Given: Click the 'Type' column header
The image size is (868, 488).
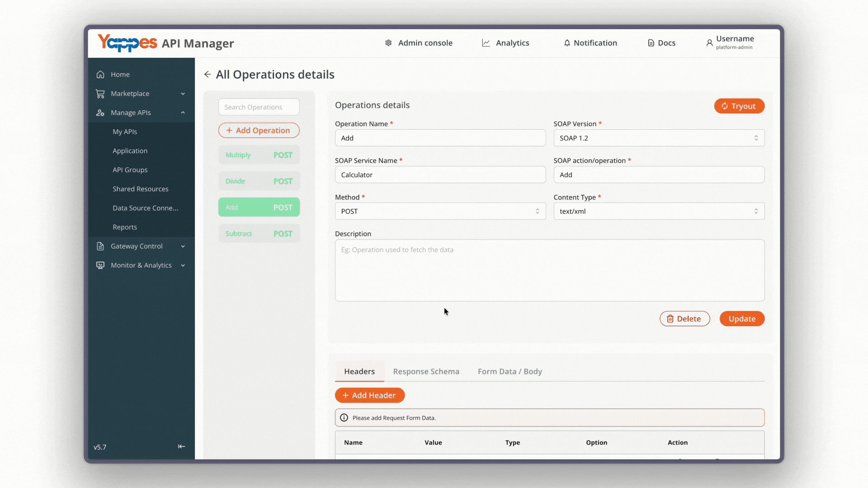Looking at the screenshot, I should click(x=512, y=442).
